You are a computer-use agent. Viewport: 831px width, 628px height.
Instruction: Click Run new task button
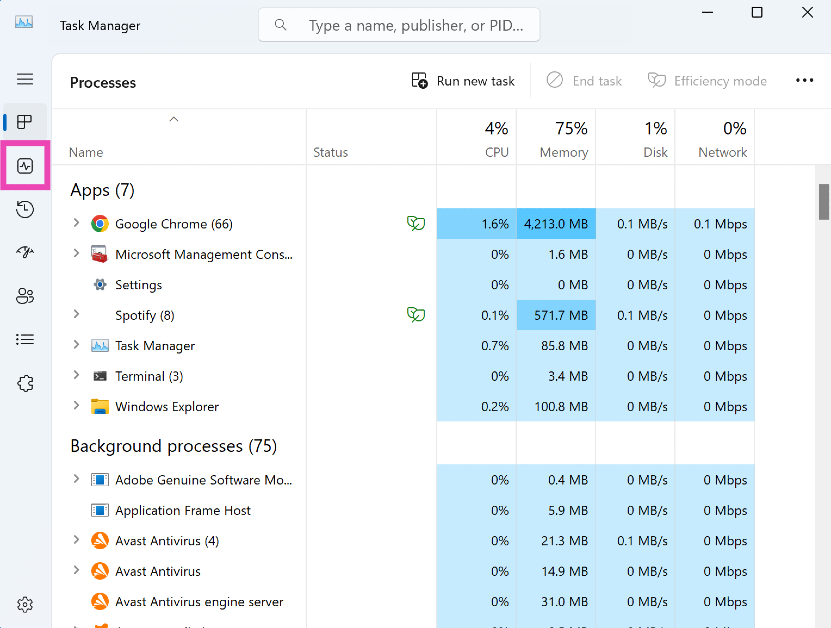coord(464,81)
